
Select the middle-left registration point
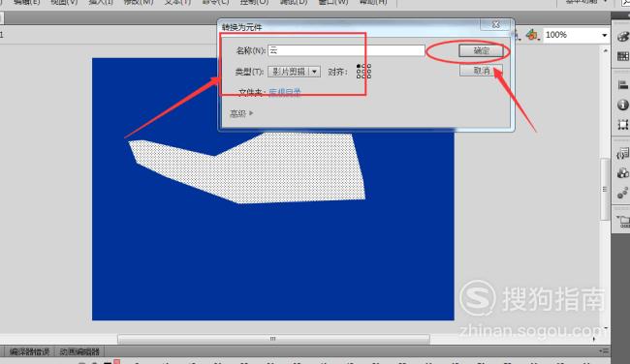point(359,71)
